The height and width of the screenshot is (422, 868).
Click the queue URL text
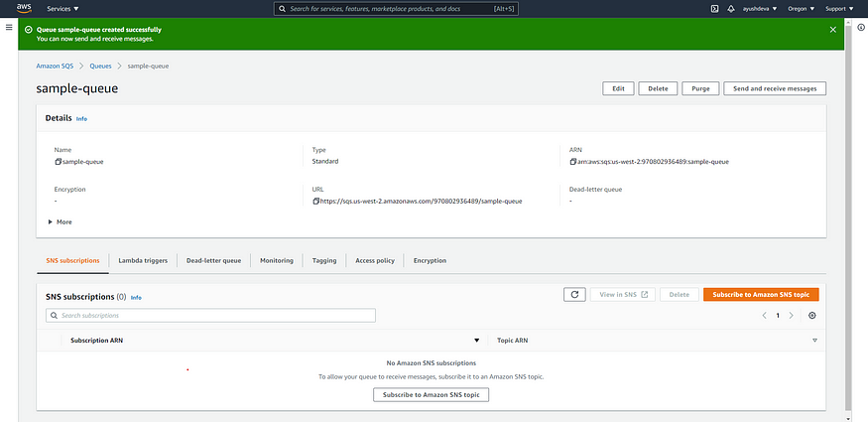coord(422,201)
